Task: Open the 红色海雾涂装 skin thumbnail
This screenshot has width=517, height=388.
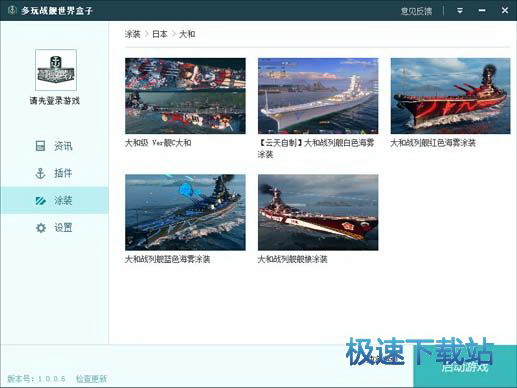Action: tap(450, 96)
